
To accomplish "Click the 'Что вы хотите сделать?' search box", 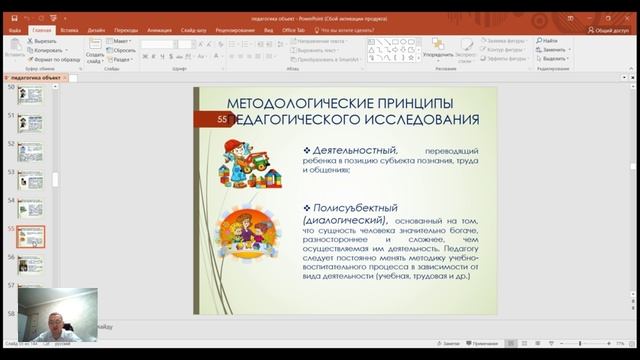I will point(344,30).
